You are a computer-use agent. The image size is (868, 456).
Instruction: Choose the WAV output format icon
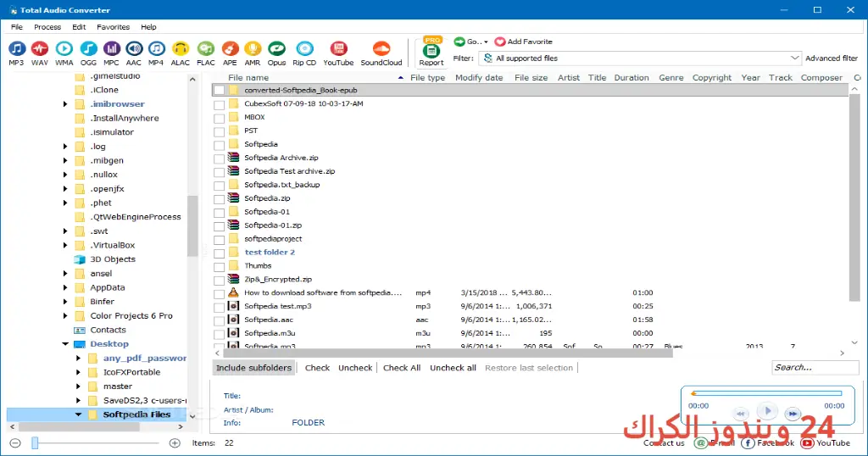tap(39, 49)
